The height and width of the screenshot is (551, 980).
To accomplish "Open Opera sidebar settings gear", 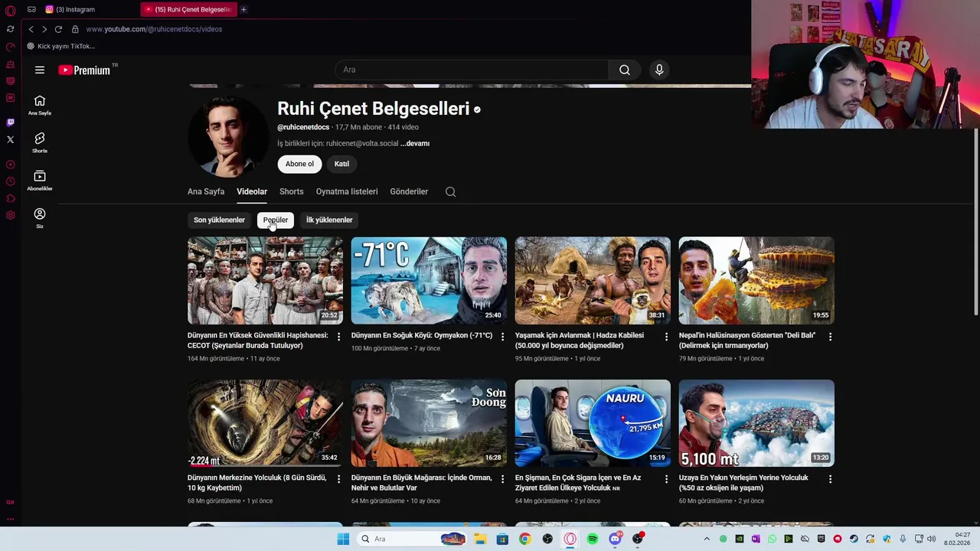I will 10,215.
